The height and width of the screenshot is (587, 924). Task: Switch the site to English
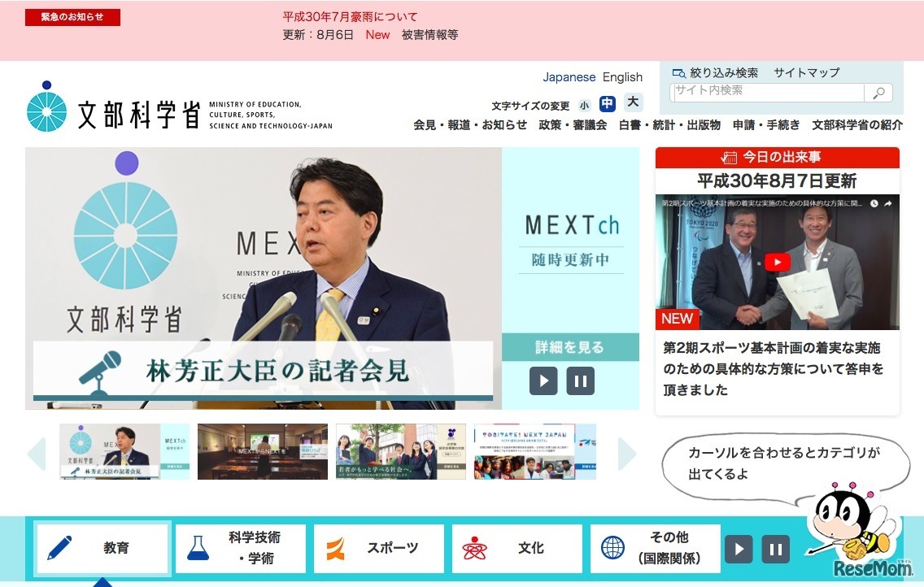(621, 76)
